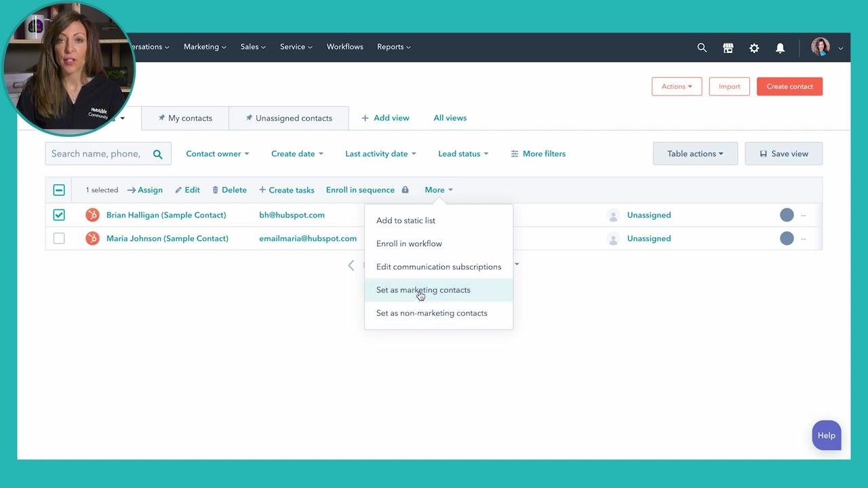The height and width of the screenshot is (488, 868).
Task: Open the Help chat widget
Action: coord(827,436)
